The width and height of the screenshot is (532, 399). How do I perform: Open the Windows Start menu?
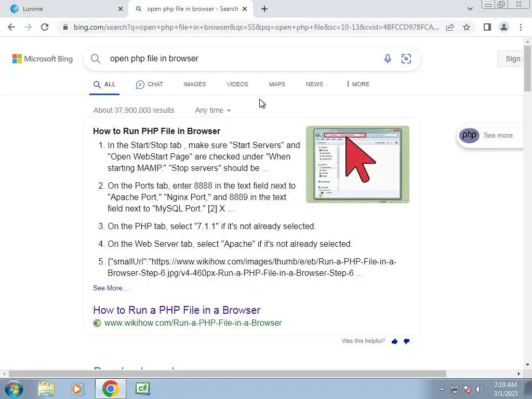click(14, 389)
